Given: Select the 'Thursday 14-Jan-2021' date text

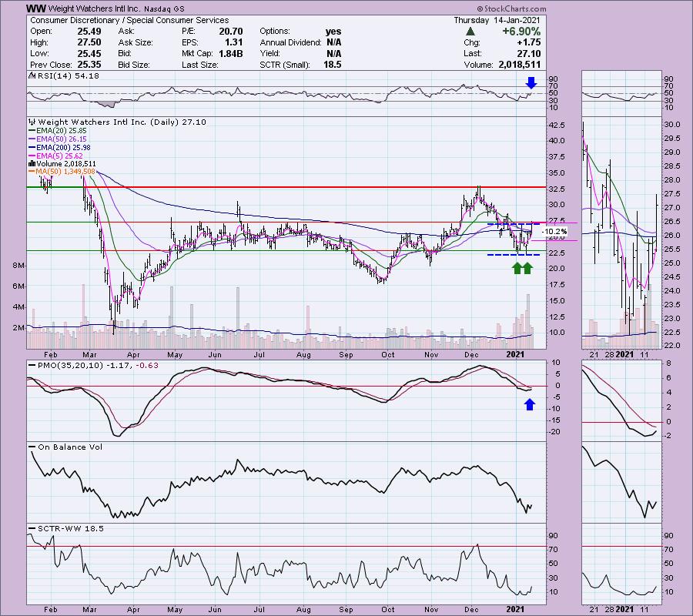Looking at the screenshot, I should [x=497, y=20].
